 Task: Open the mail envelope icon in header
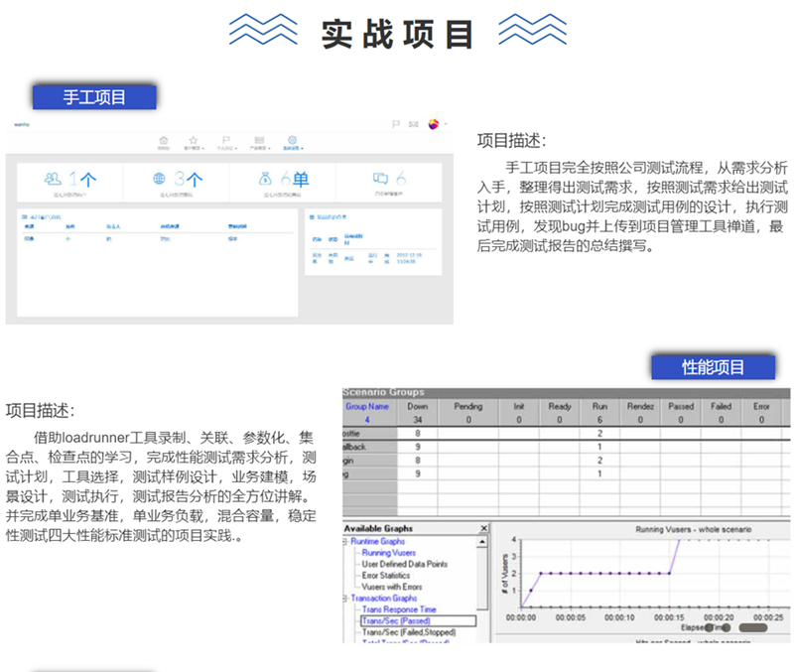[412, 124]
